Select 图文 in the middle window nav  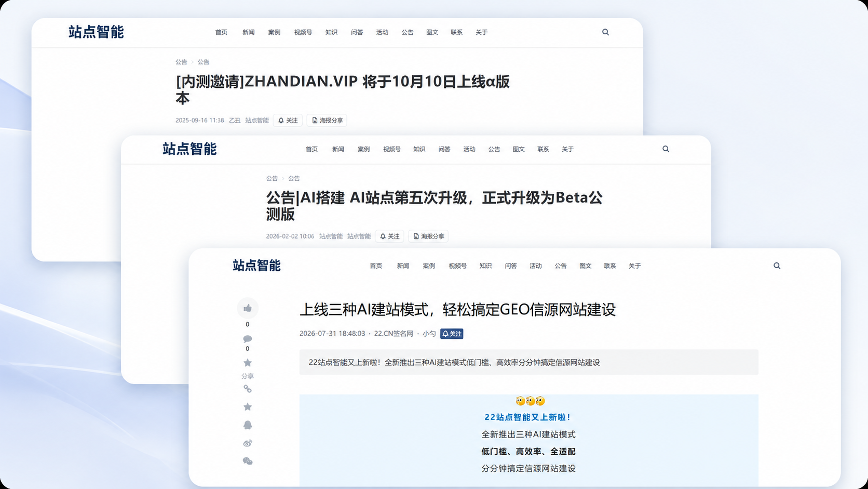tap(519, 149)
